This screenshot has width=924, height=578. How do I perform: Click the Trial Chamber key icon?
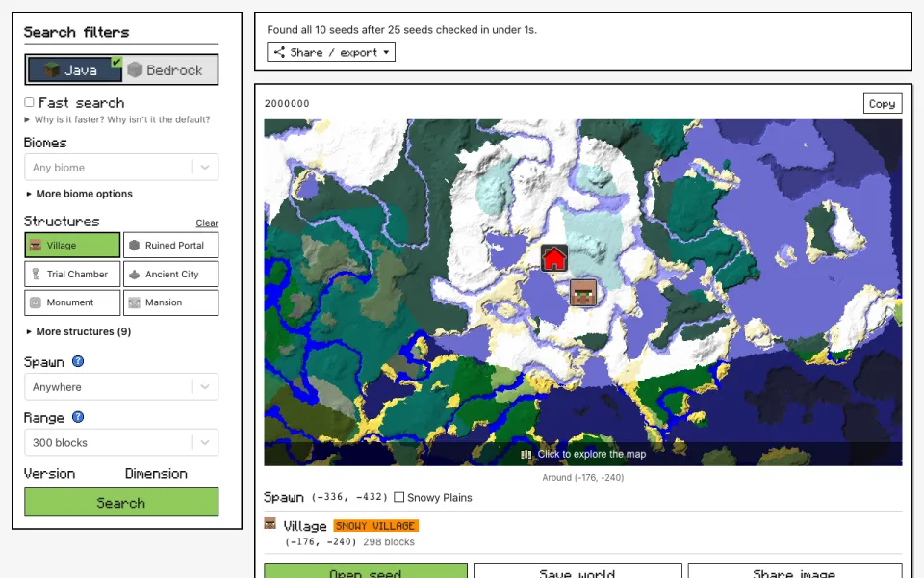coord(36,274)
